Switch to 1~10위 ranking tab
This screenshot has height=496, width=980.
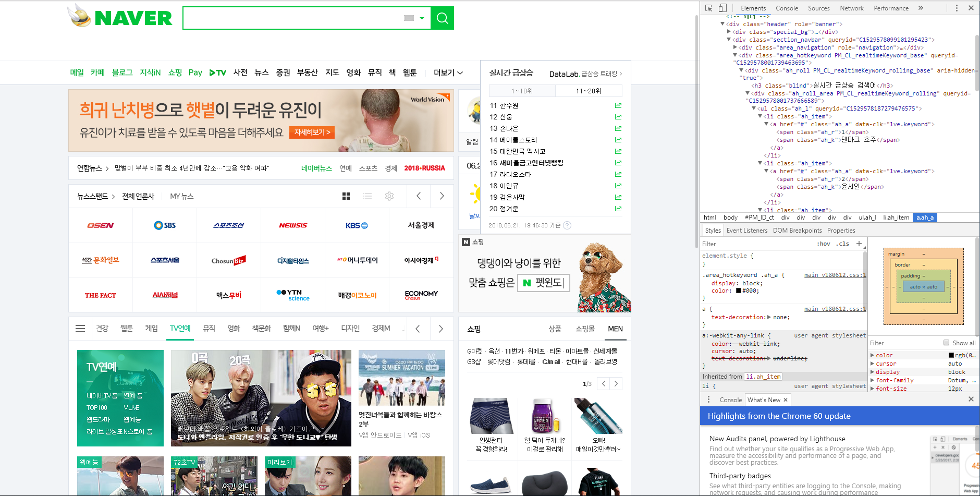tap(522, 91)
